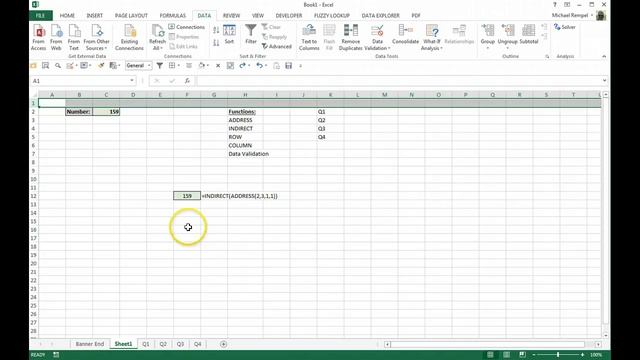Click the macro record icon in status bar
The height and width of the screenshot is (360, 640).
click(56, 355)
